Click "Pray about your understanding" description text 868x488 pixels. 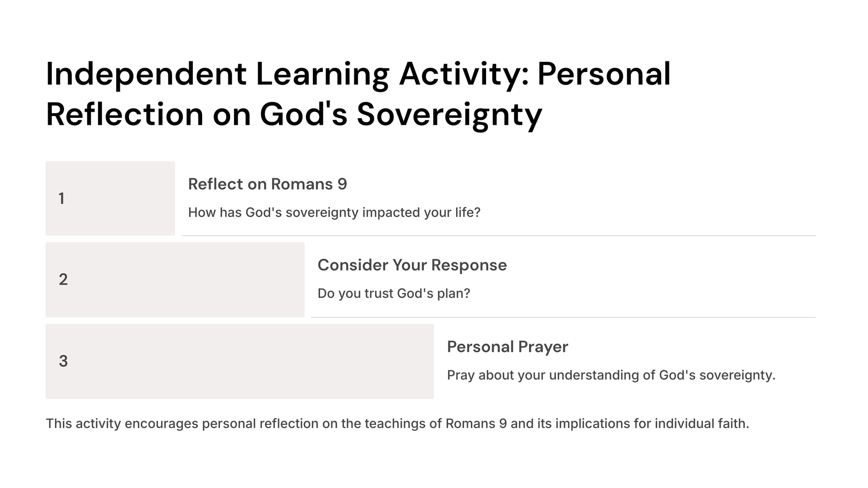coord(611,375)
